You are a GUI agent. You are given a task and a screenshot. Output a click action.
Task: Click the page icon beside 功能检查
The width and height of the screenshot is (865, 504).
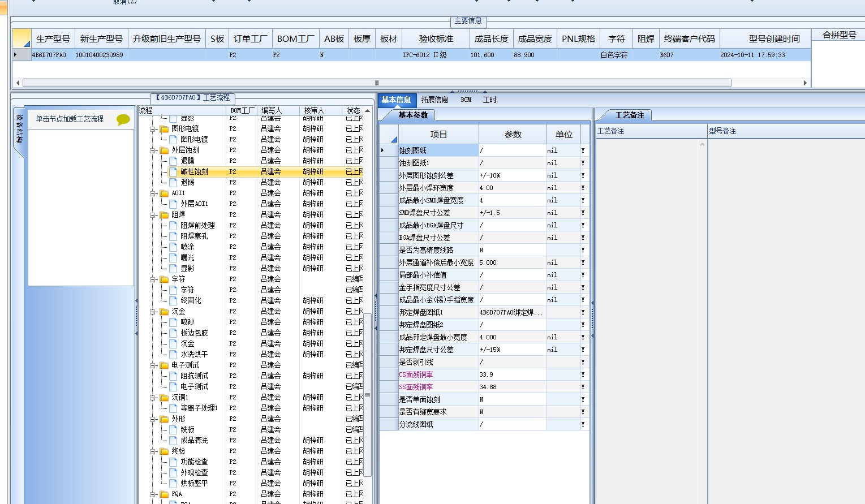point(174,462)
